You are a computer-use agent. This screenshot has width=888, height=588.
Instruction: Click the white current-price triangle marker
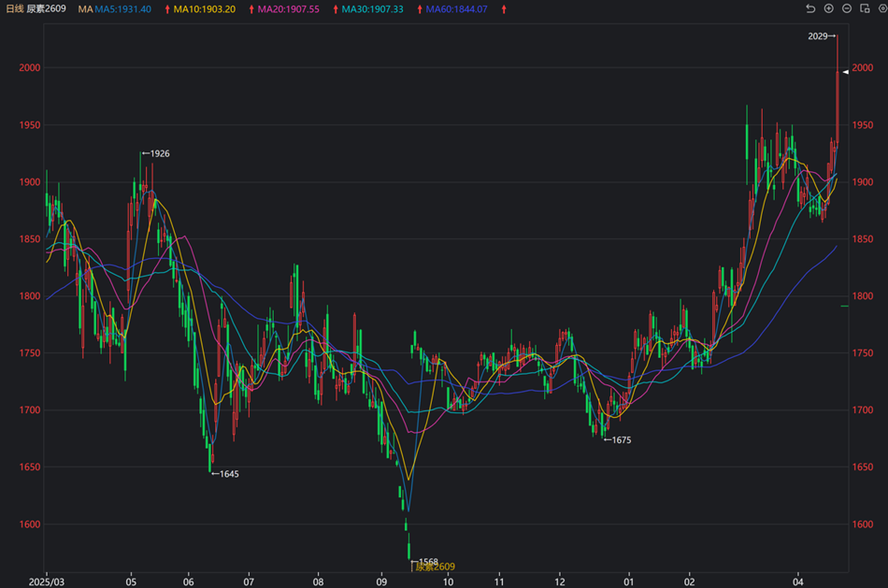[x=844, y=72]
